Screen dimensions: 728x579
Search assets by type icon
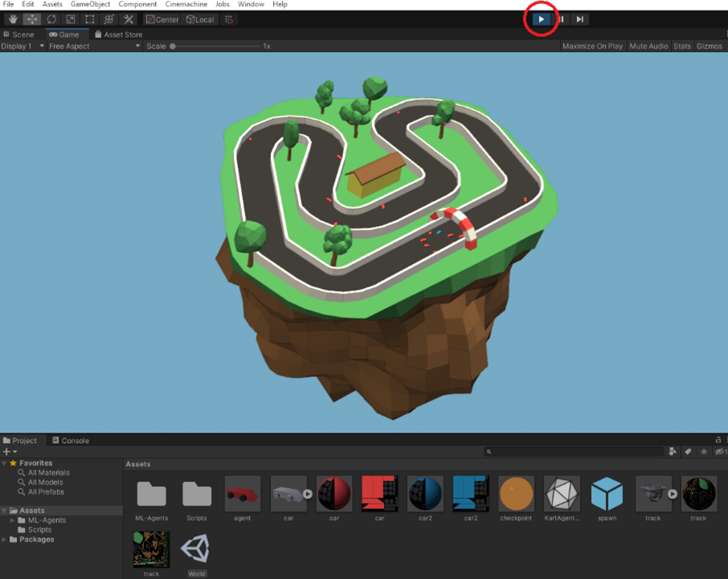[673, 451]
